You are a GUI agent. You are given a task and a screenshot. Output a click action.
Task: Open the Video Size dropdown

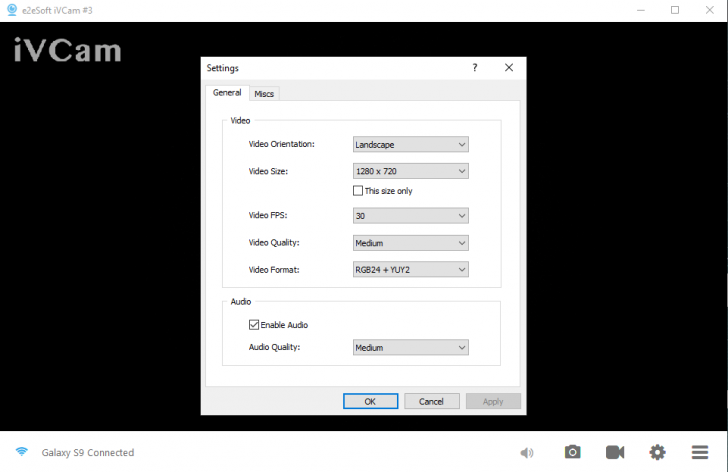click(410, 171)
